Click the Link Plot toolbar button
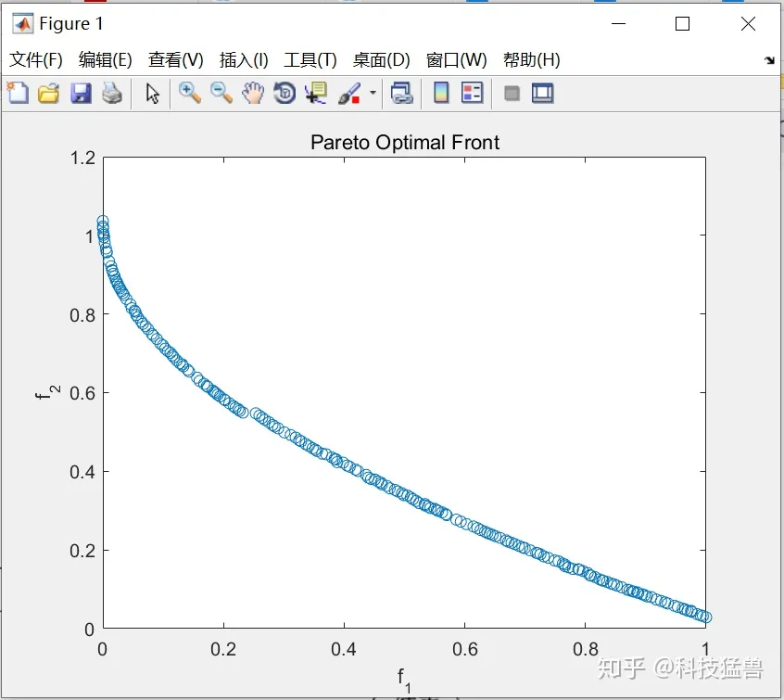Viewport: 784px width, 700px height. coord(401,93)
